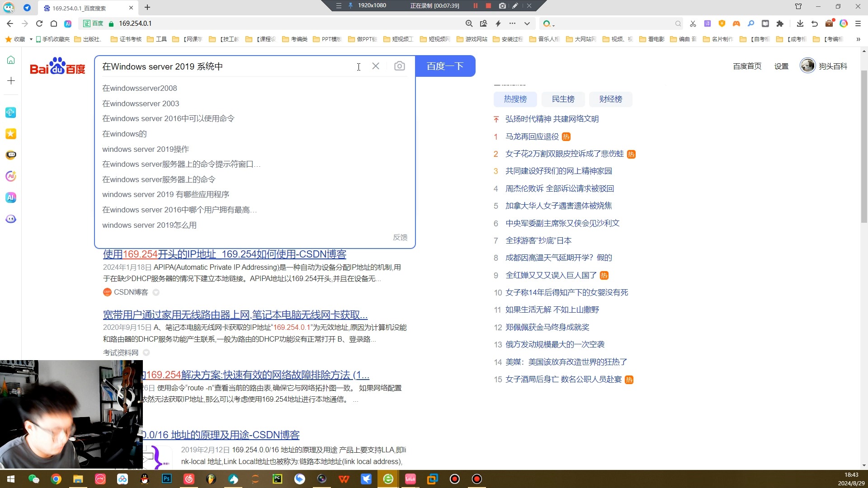Open Baidu image search camera icon

pos(399,66)
